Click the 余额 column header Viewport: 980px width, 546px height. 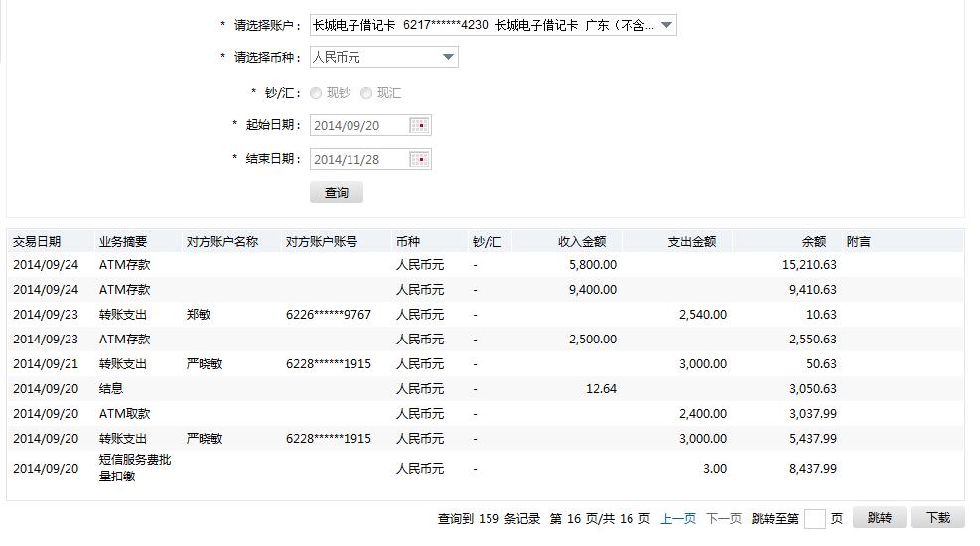click(x=814, y=242)
